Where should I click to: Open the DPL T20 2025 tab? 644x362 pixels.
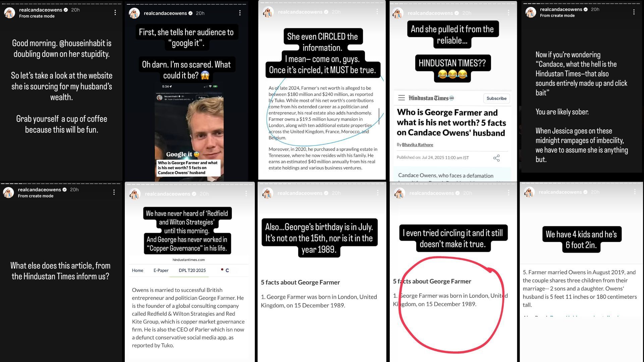click(x=192, y=270)
